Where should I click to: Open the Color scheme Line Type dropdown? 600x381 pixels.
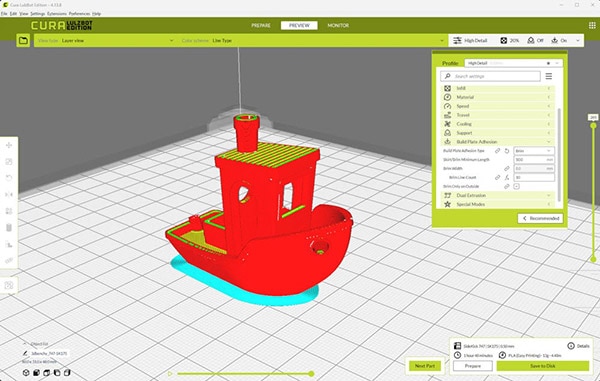click(x=313, y=40)
